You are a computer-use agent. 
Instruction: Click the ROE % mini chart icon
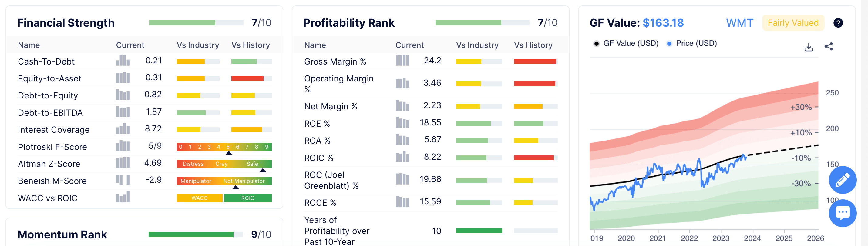tap(402, 123)
